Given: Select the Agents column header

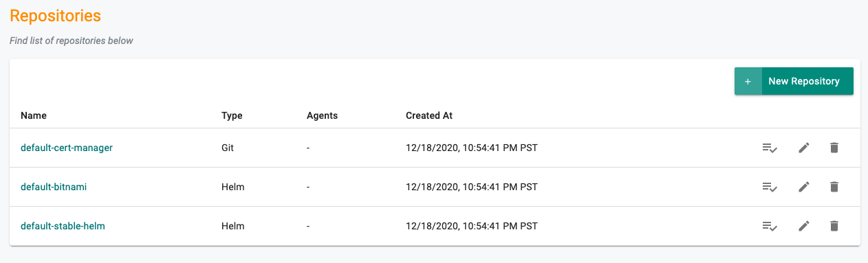Looking at the screenshot, I should 322,115.
